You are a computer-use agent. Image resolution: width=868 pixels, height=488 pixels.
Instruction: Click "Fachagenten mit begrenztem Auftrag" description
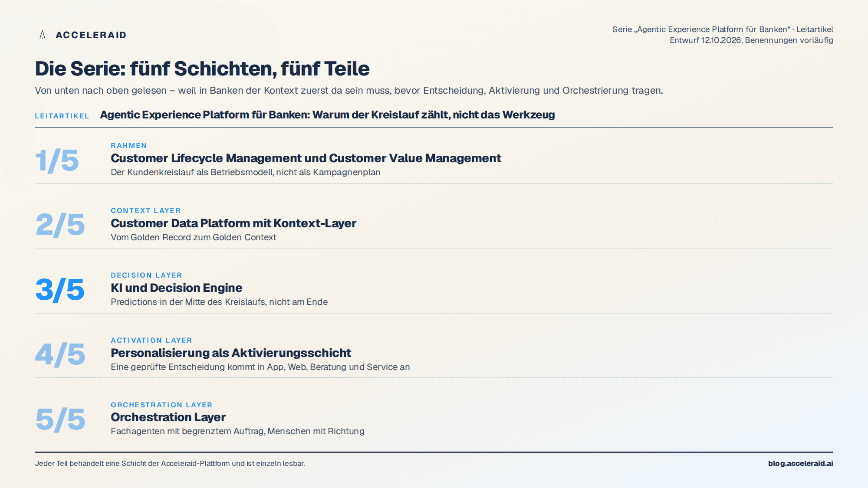tap(238, 431)
